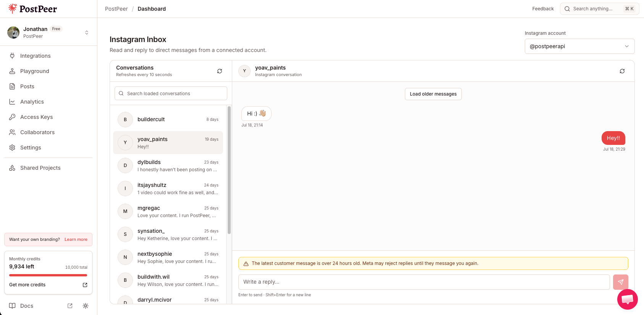The height and width of the screenshot is (315, 644).
Task: Open the Instagram account dropdown
Action: [579, 46]
